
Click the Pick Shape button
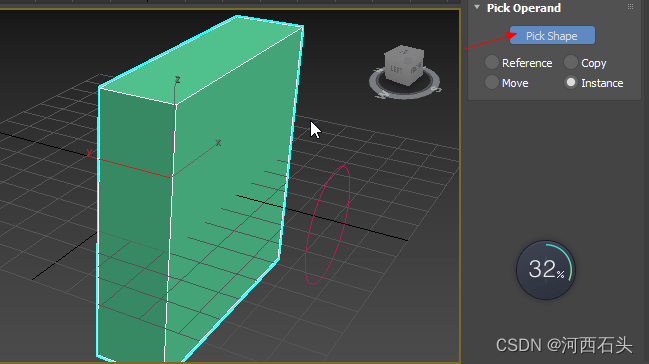[552, 36]
